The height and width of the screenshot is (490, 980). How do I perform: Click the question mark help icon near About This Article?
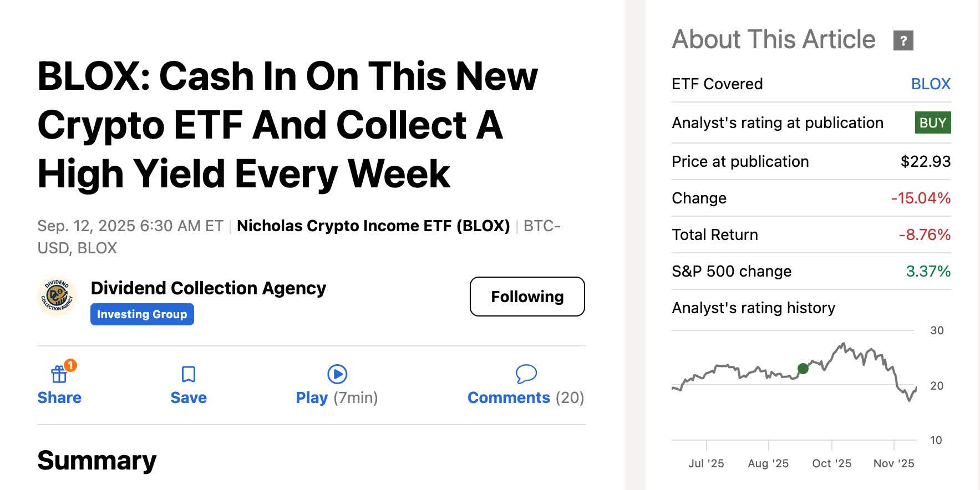pos(903,40)
